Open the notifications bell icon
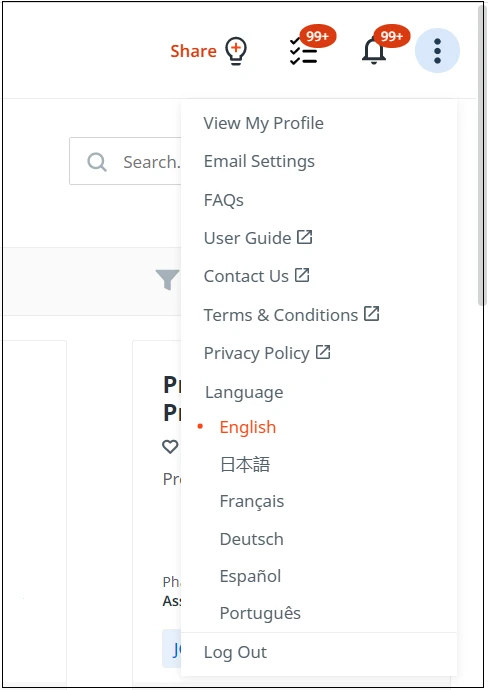 [374, 51]
